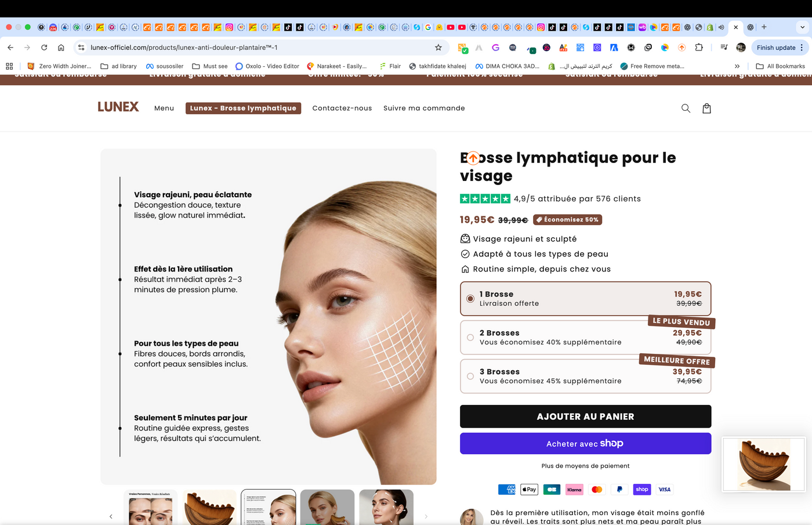Open the browser tab list dropdown arrow
The image size is (812, 525).
tap(802, 27)
